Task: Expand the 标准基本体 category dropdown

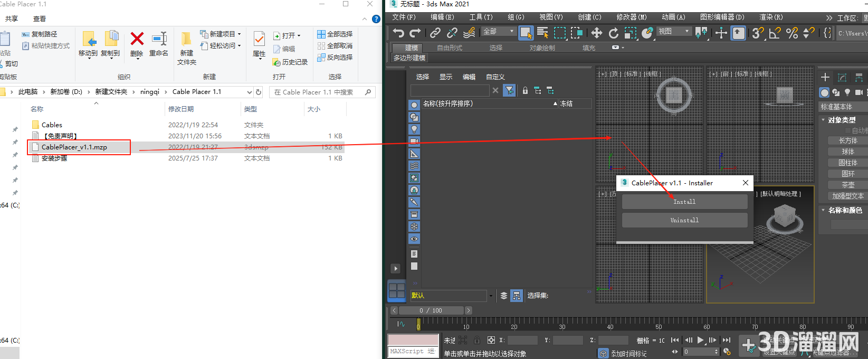Action: pyautogui.click(x=843, y=107)
